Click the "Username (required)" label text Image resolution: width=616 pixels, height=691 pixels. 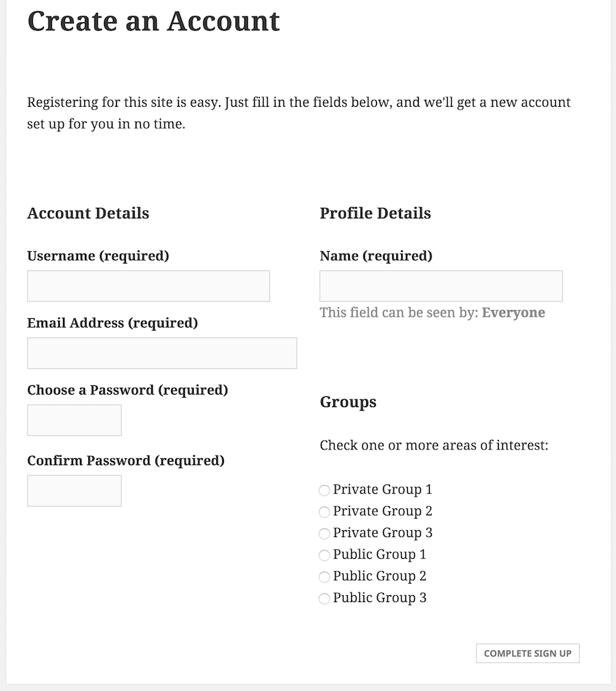[x=98, y=256]
